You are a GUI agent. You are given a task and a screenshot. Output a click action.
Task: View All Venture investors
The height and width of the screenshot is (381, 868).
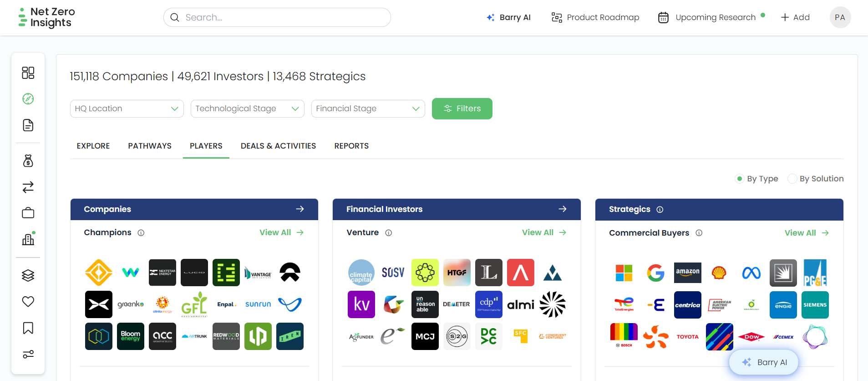point(544,232)
